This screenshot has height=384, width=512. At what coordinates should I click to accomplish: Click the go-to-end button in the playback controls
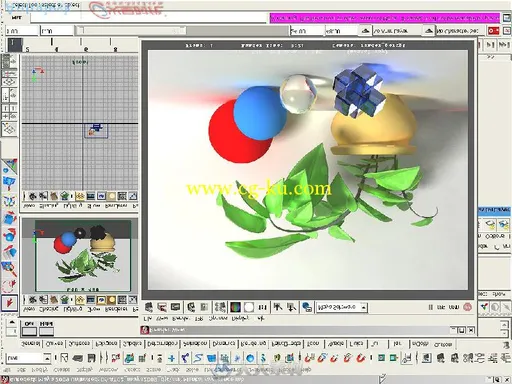504,44
